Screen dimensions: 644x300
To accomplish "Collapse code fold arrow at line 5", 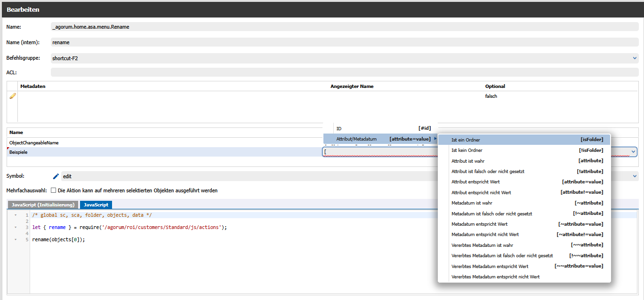I will pyautogui.click(x=16, y=240).
